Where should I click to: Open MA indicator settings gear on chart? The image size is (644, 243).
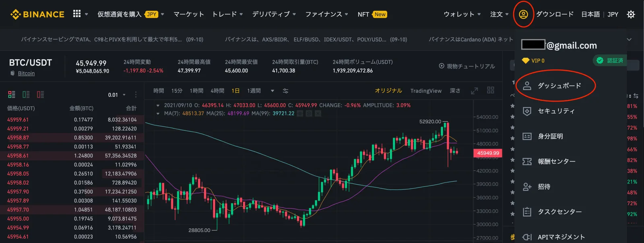(309, 114)
